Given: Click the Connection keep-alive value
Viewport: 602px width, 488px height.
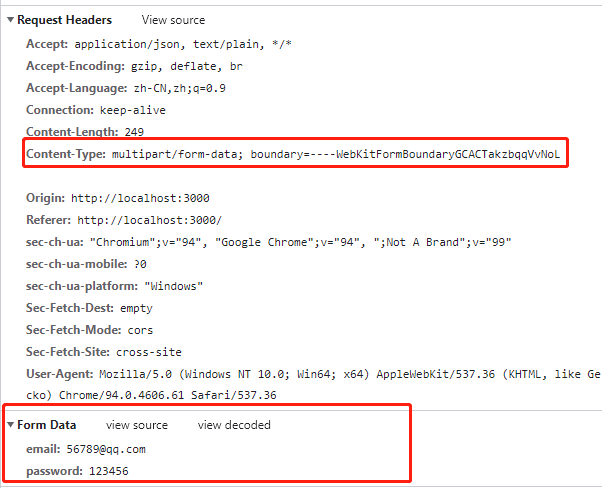Looking at the screenshot, I should pyautogui.click(x=132, y=110).
